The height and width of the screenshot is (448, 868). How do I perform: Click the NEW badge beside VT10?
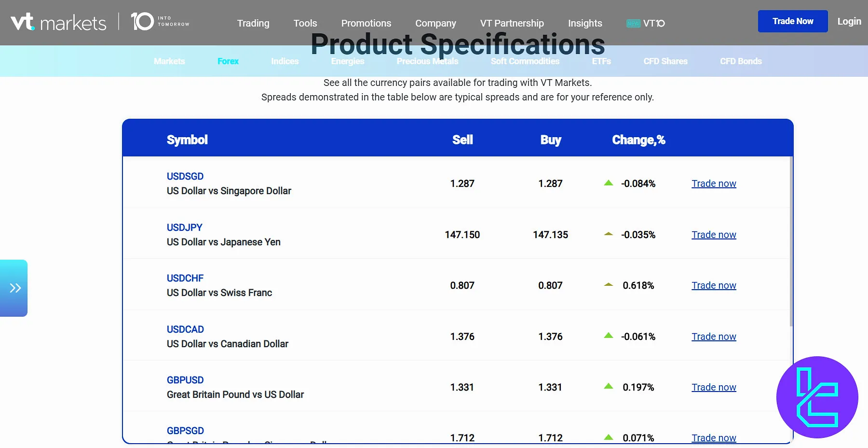point(633,23)
